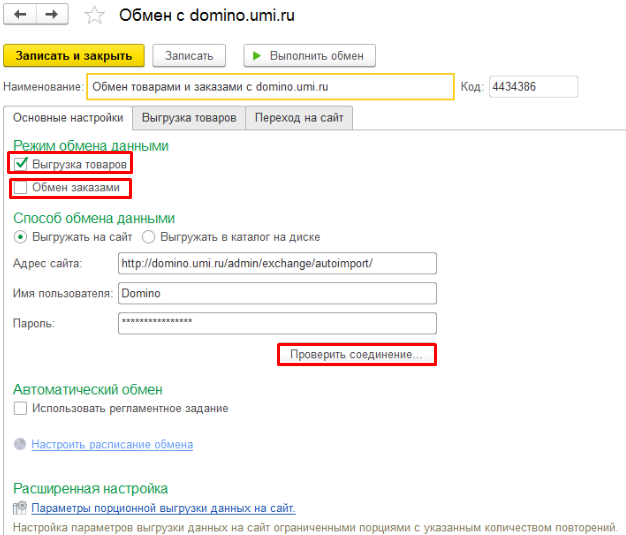626x535 pixels.
Task: Click the title 'Обмен с domino.umi.ru'
Action: pos(207,16)
